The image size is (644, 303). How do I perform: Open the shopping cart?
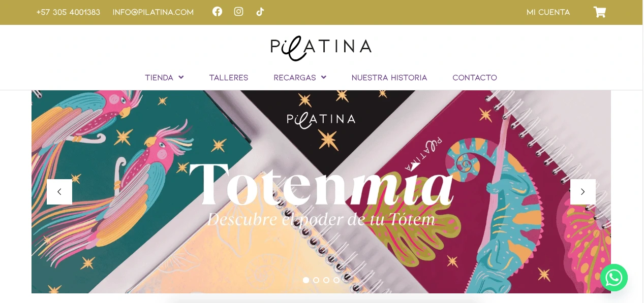coord(600,12)
